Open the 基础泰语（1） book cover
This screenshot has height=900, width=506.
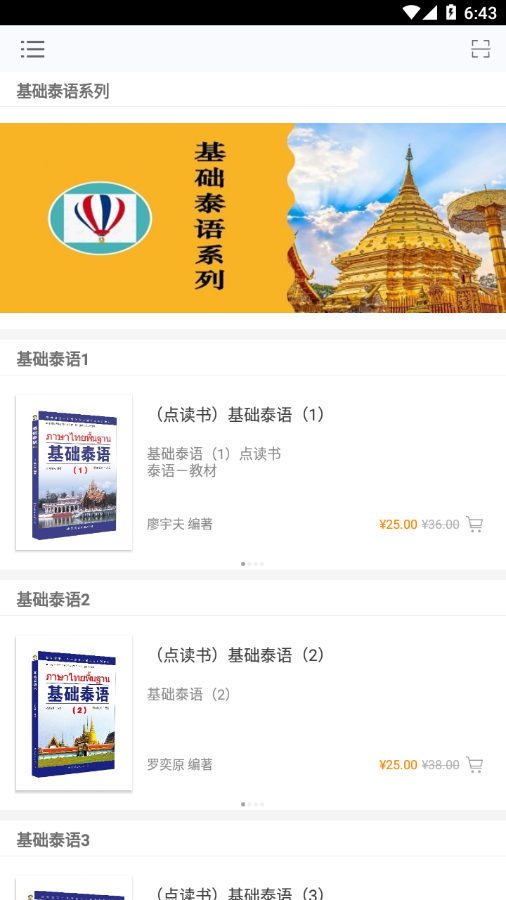[x=74, y=472]
